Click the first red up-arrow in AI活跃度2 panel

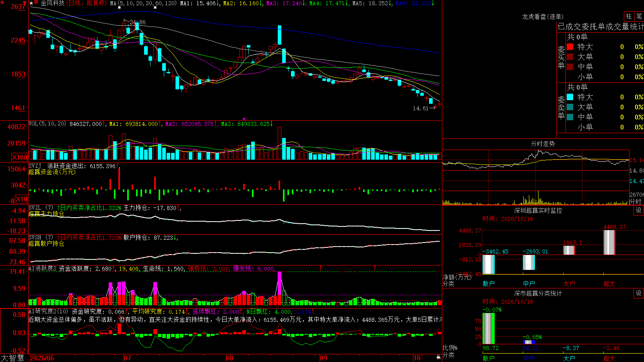coord(321,268)
